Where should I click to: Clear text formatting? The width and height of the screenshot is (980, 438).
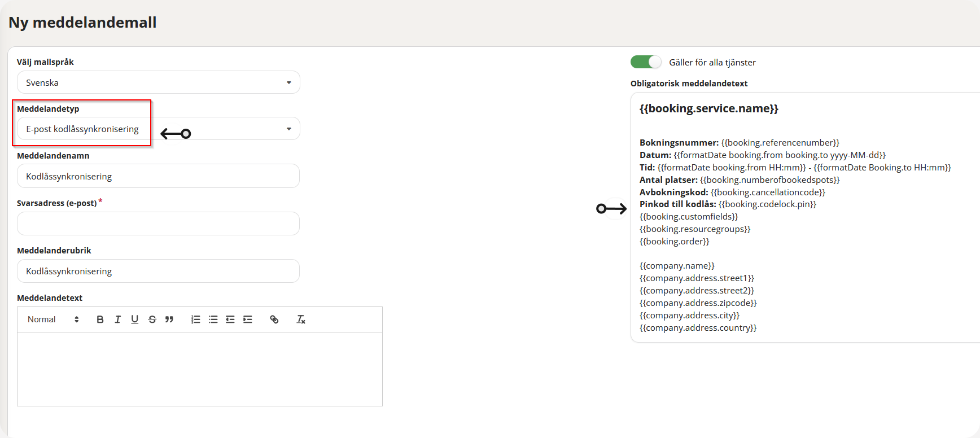tap(301, 319)
